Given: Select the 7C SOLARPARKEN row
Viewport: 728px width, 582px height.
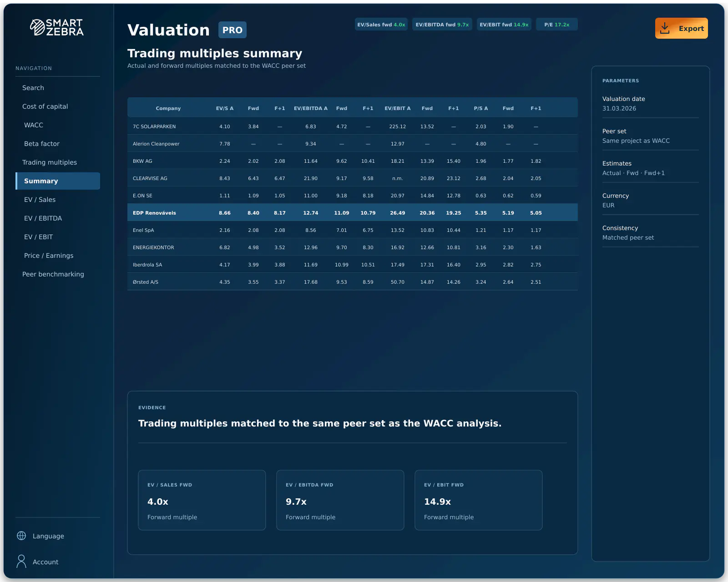Looking at the screenshot, I should [x=353, y=126].
